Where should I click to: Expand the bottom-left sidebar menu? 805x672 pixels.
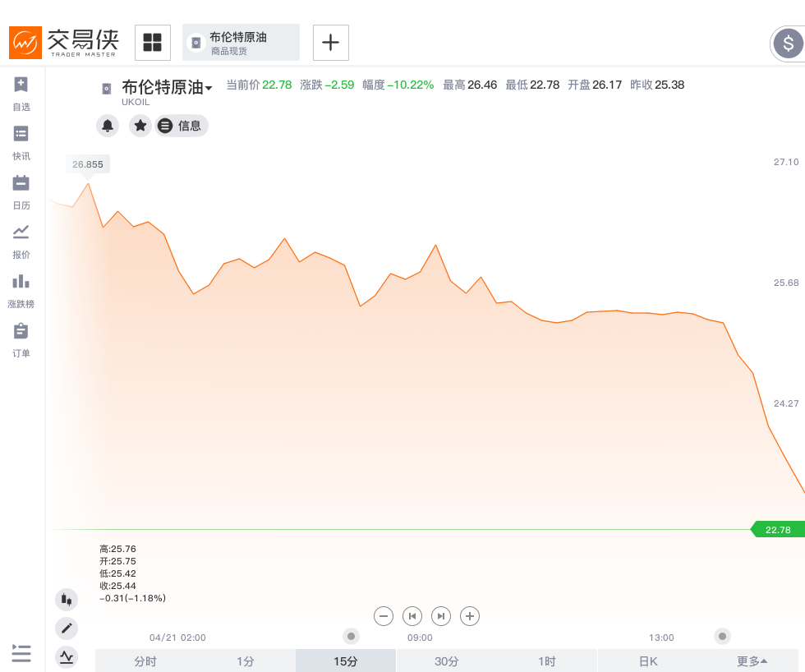click(x=21, y=654)
